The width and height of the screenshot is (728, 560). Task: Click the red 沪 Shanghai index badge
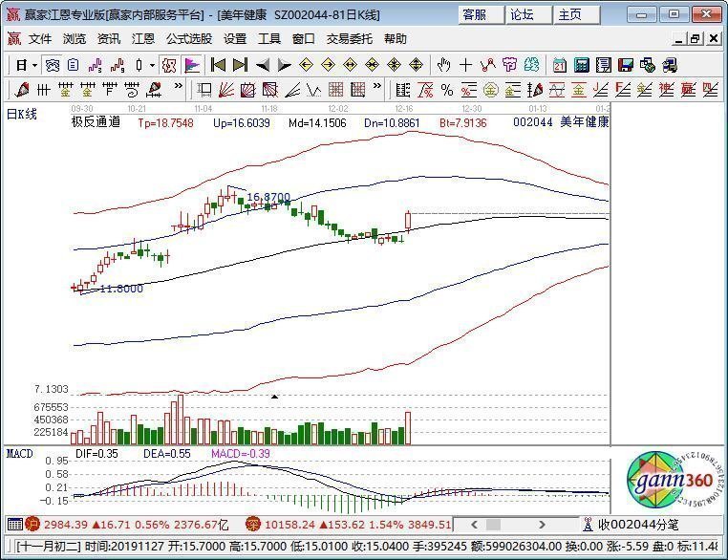click(33, 525)
